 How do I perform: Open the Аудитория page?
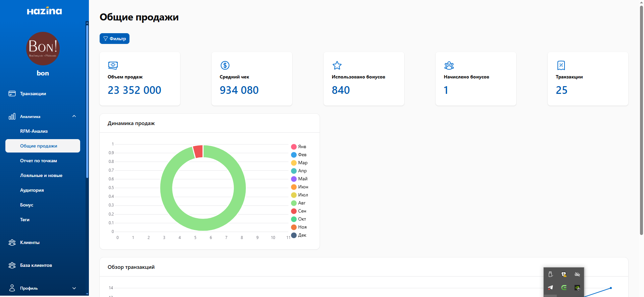32,190
